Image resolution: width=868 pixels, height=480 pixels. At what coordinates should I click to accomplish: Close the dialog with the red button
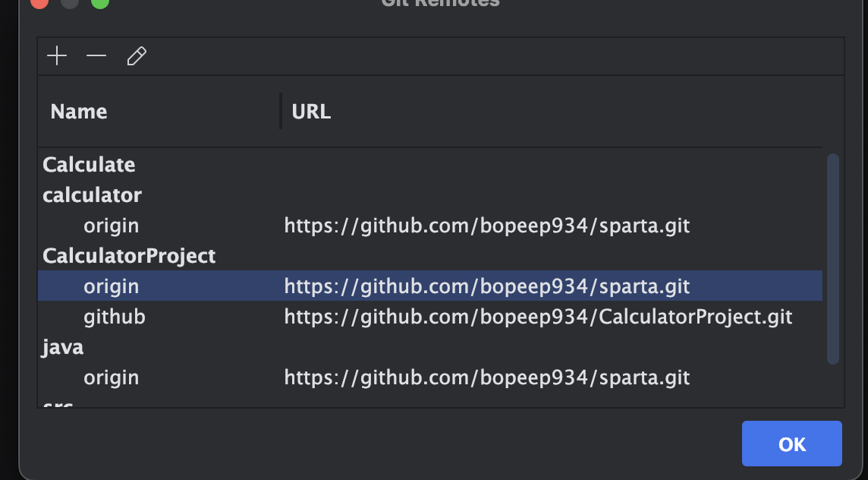pos(39,2)
